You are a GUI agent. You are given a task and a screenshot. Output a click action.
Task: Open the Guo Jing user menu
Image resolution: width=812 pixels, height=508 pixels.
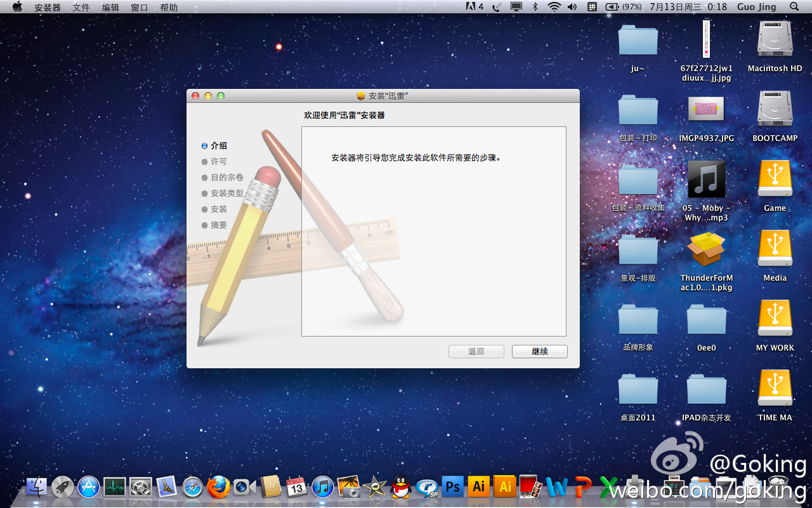click(757, 7)
